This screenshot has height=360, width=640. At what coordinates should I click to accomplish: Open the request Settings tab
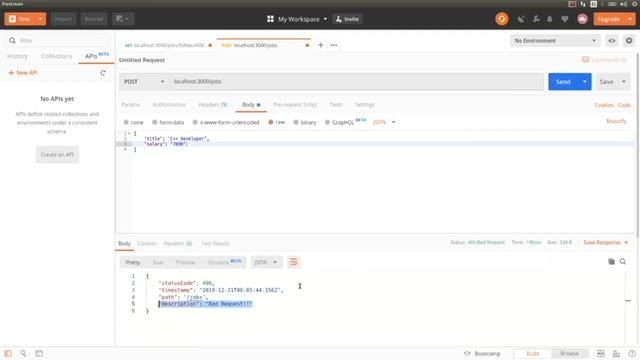[x=364, y=105]
